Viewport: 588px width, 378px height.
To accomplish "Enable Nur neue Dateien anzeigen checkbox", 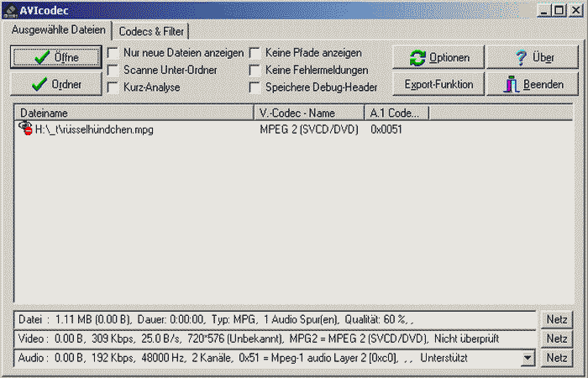I will tap(113, 53).
